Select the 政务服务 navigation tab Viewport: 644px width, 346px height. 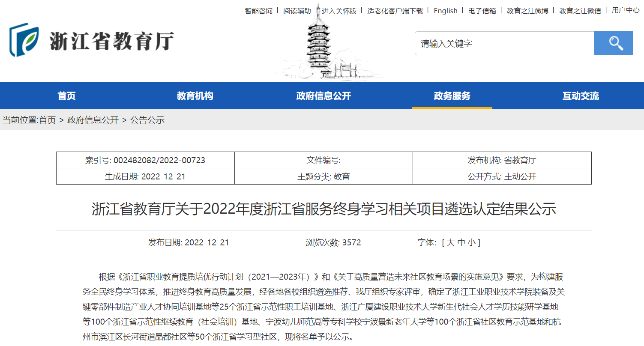tap(452, 96)
